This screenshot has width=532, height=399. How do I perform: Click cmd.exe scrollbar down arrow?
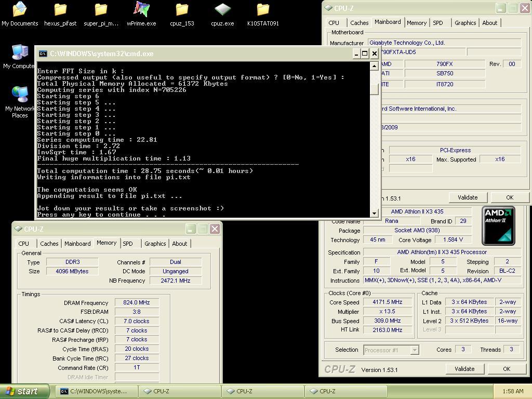[x=374, y=214]
